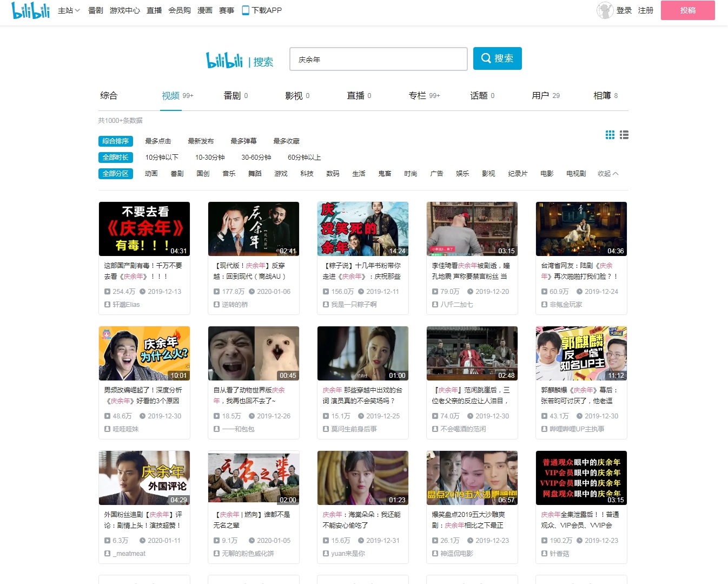Open video title 台湾省网友：陆剧《庆余年》
The image size is (728, 584).
coord(580,271)
